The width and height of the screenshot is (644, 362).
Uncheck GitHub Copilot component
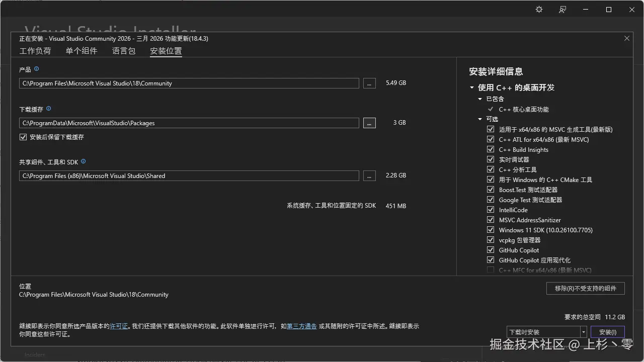(x=491, y=250)
